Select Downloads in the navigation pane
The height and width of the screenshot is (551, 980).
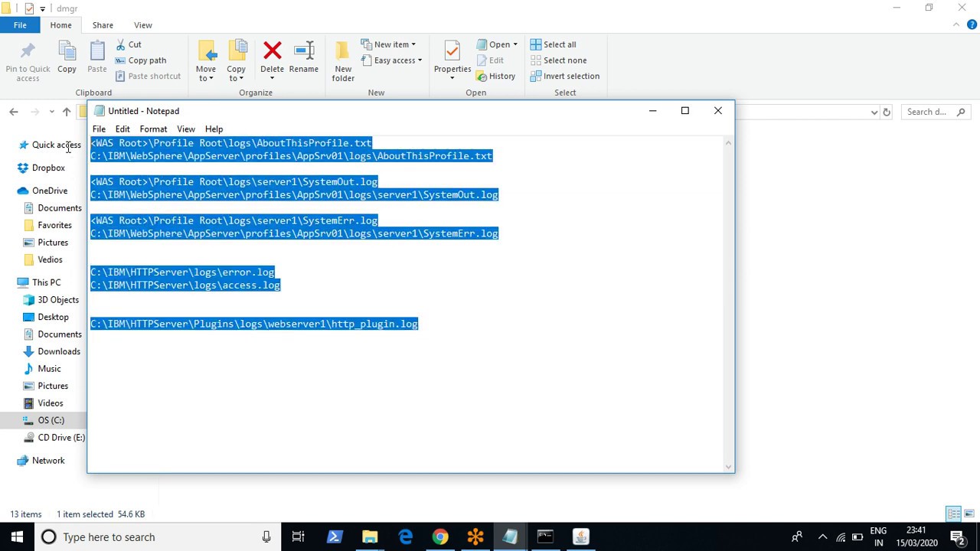coord(59,351)
